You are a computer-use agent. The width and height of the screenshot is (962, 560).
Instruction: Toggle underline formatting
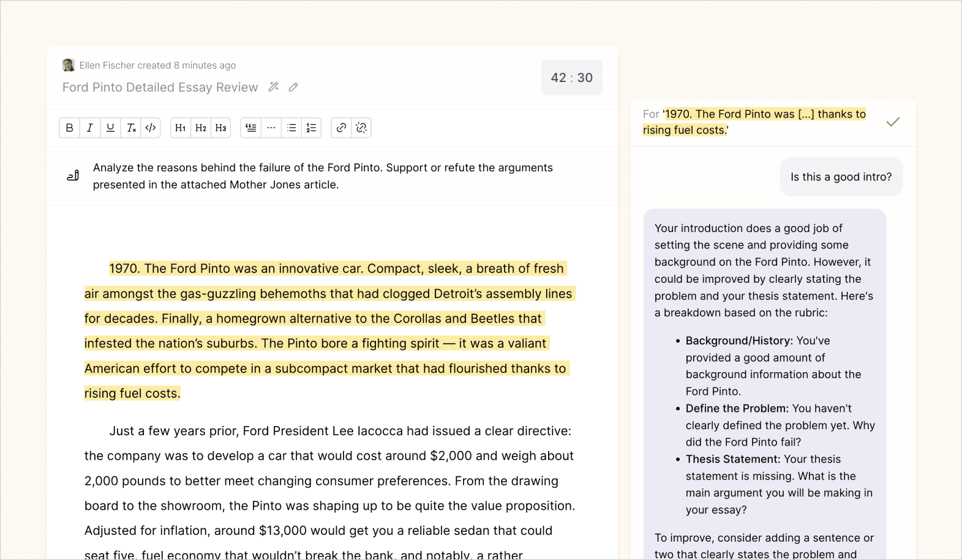[110, 128]
